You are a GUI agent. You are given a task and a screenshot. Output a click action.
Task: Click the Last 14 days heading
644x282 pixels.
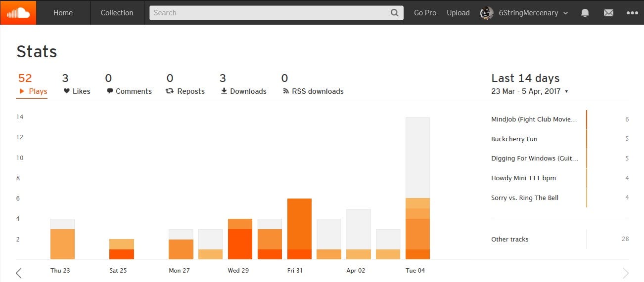(x=525, y=78)
